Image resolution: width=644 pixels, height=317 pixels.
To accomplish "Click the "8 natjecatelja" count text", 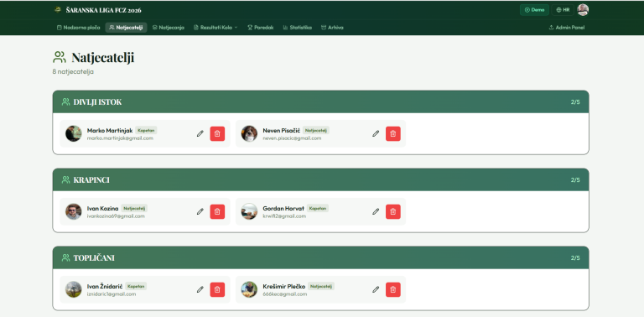I will pos(73,72).
